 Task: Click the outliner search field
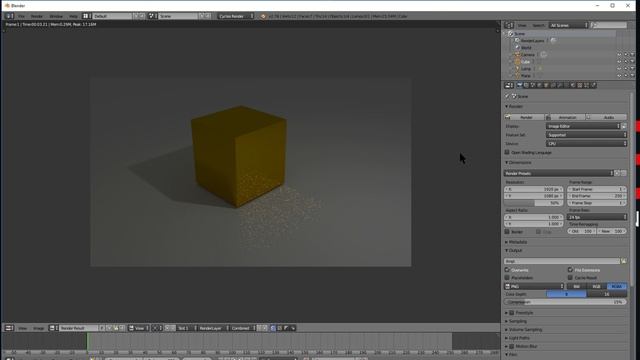pyautogui.click(x=609, y=25)
